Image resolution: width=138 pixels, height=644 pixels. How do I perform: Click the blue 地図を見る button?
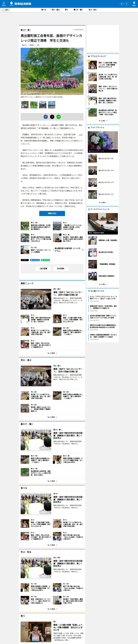pyautogui.click(x=52, y=213)
